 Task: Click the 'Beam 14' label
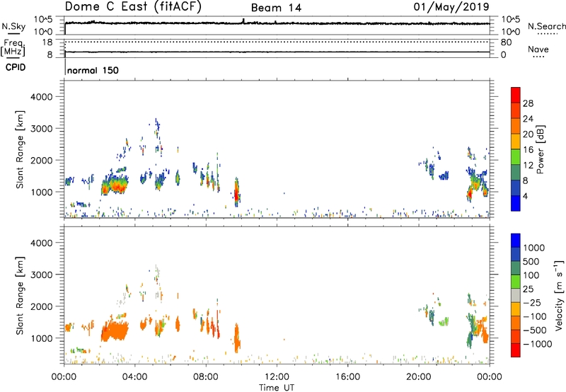click(x=276, y=8)
